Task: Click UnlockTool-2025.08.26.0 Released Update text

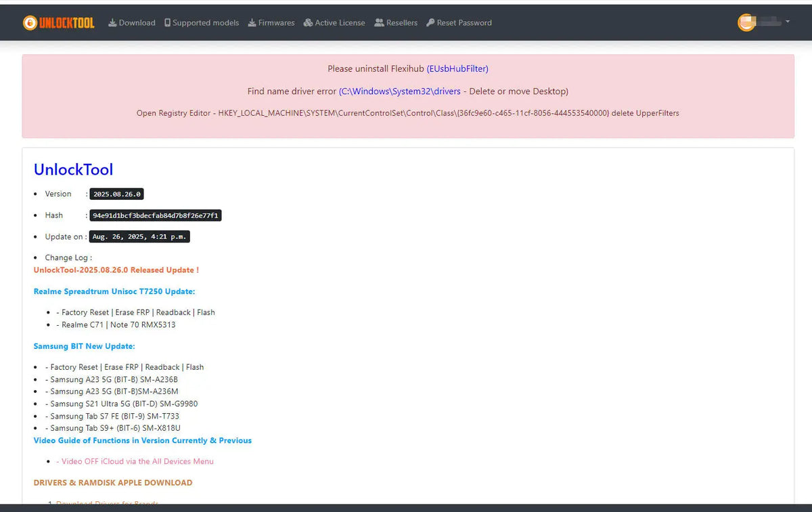Action: pos(116,270)
